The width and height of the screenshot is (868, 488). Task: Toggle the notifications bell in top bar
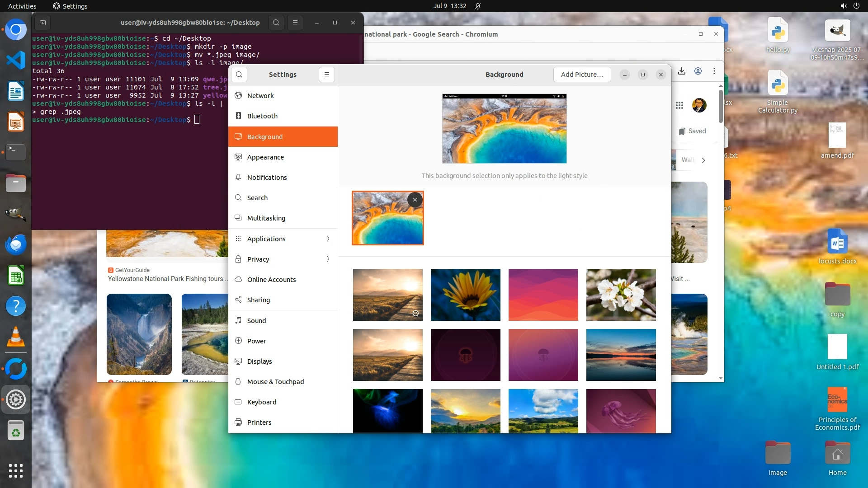coord(478,6)
